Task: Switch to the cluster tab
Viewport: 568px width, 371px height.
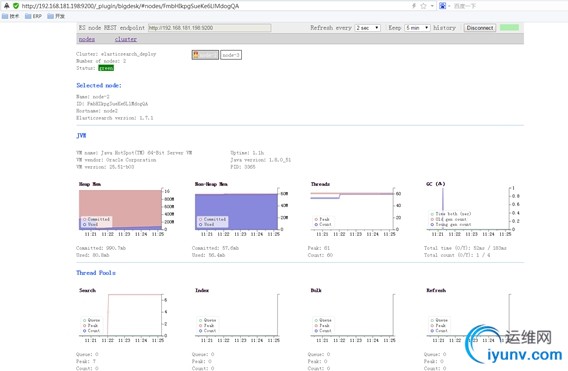Action: tap(126, 39)
